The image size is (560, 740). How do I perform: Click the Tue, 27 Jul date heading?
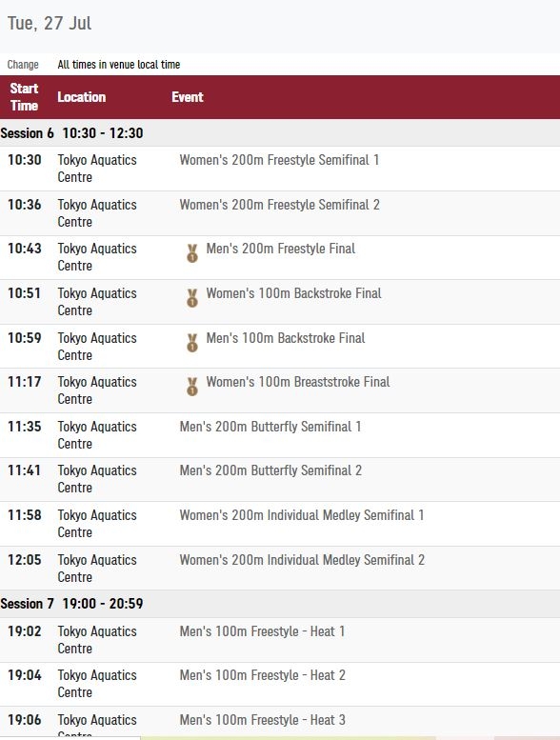(50, 23)
